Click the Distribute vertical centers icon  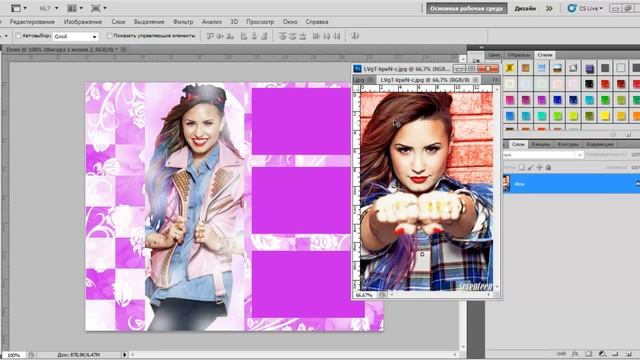pyautogui.click(x=292, y=36)
